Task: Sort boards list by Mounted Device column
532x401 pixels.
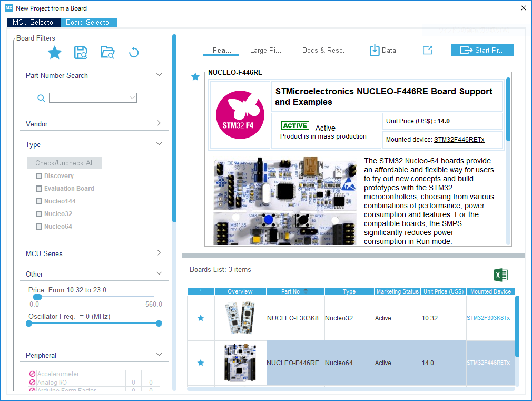Action: pos(490,291)
